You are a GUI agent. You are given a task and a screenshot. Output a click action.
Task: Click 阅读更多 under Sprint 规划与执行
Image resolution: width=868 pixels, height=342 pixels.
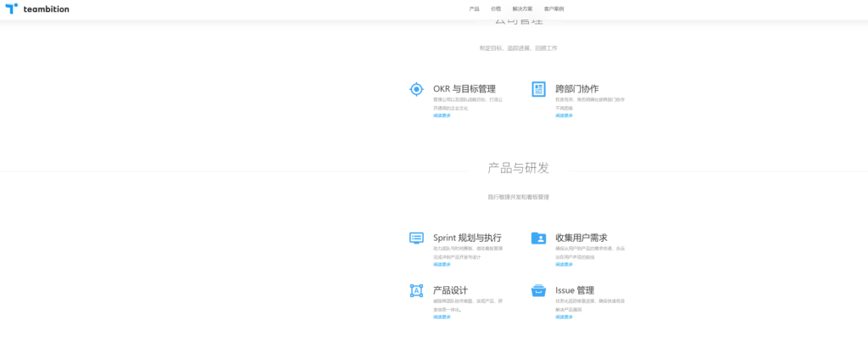pos(442,265)
